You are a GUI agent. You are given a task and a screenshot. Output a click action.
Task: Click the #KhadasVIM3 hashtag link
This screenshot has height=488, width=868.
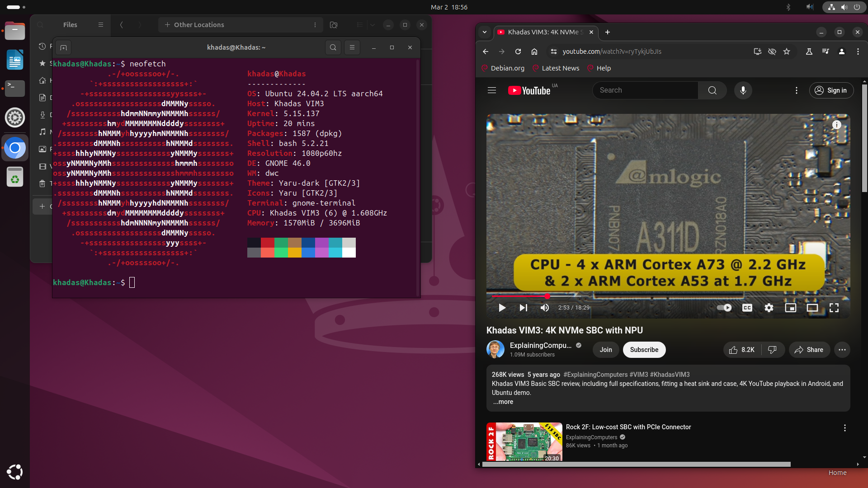click(x=670, y=375)
